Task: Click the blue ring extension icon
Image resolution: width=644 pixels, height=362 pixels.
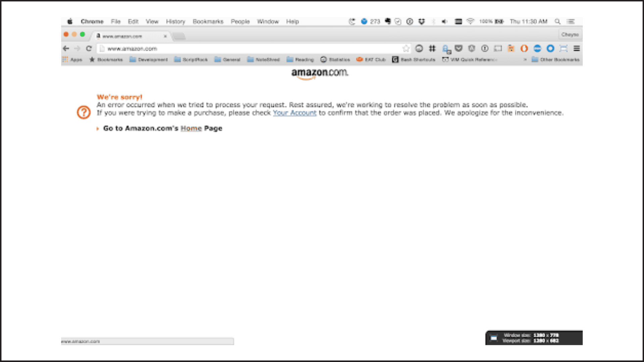Action: pos(550,49)
